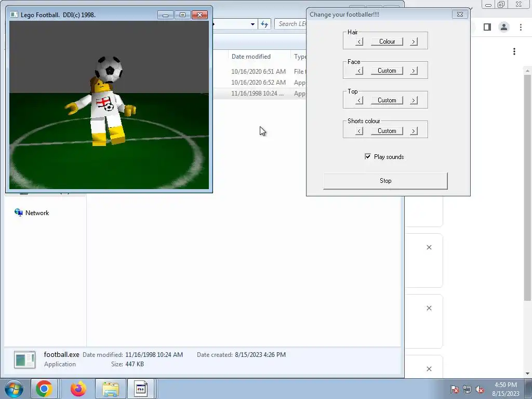Maximize the Lego Football window

point(182,15)
